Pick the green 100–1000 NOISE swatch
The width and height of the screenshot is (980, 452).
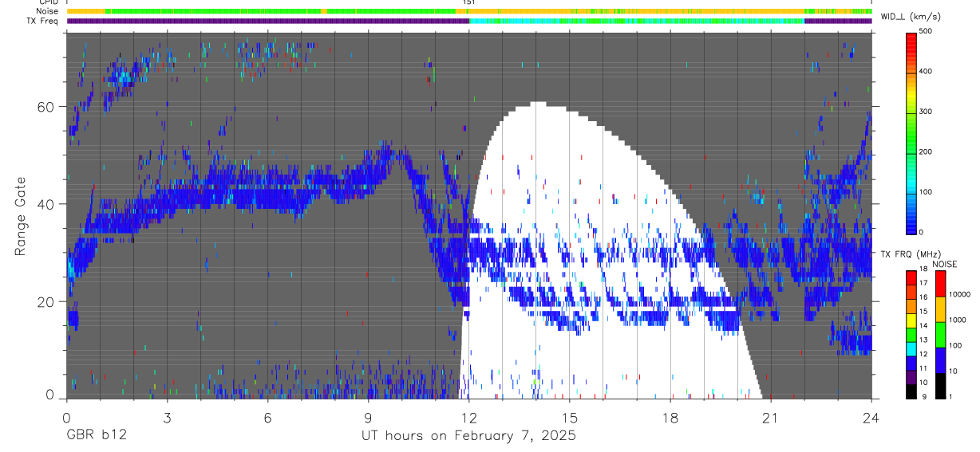pyautogui.click(x=939, y=335)
